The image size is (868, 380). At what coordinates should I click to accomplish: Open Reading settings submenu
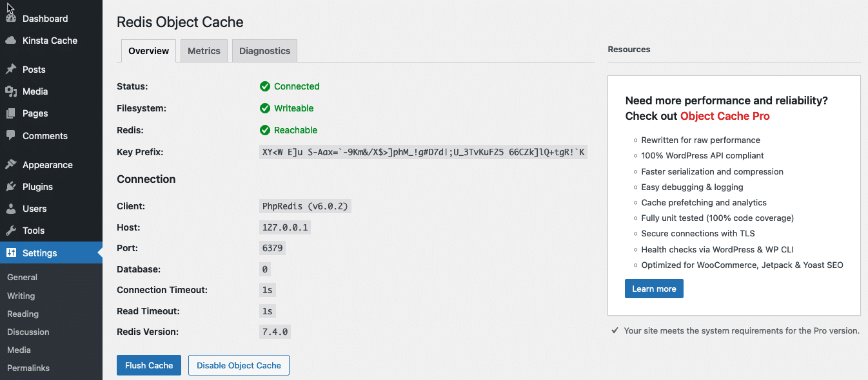click(23, 314)
